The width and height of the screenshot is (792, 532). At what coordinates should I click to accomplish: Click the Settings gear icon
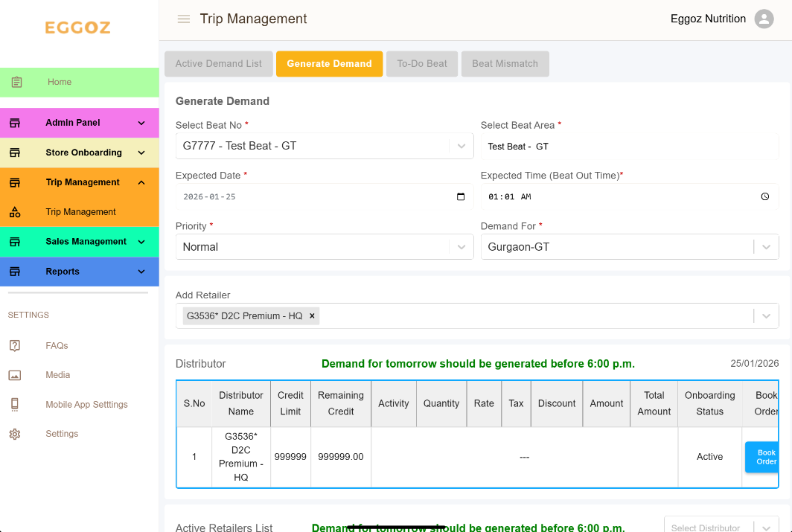point(15,434)
